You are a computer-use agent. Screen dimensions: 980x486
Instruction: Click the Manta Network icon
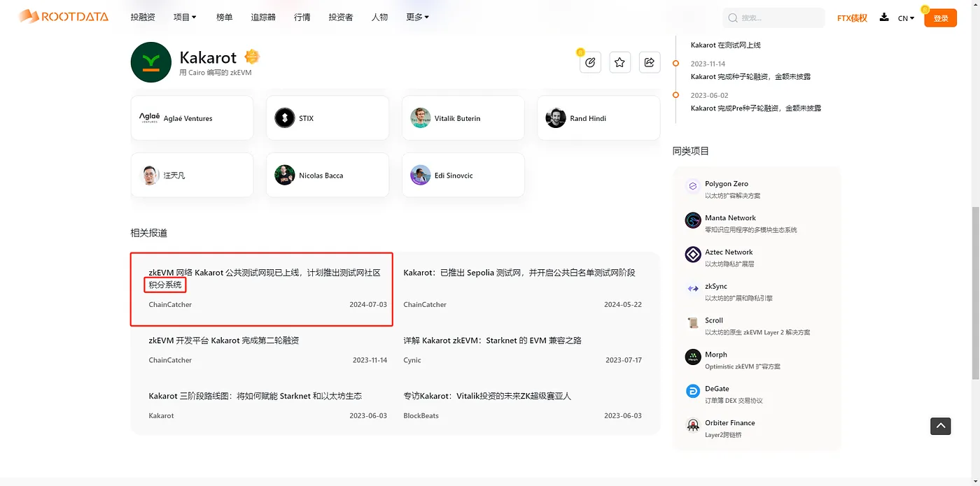tap(693, 221)
